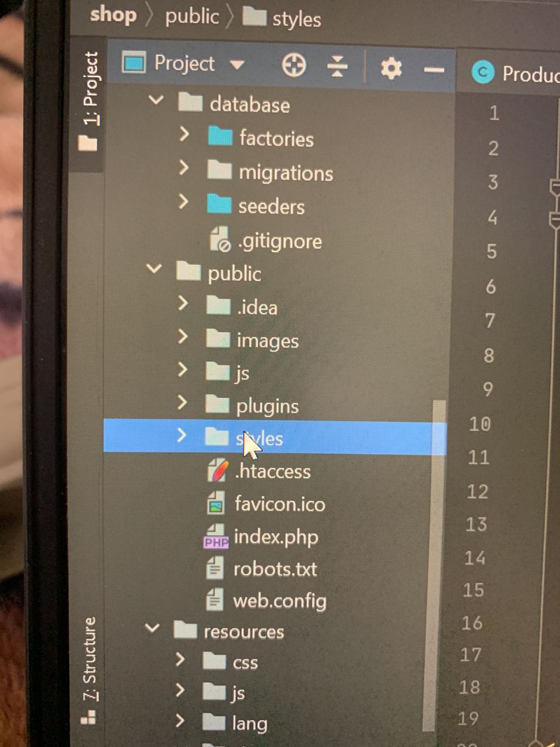Select the .gitignore file
Screen dimensions: 560x747
(265, 240)
